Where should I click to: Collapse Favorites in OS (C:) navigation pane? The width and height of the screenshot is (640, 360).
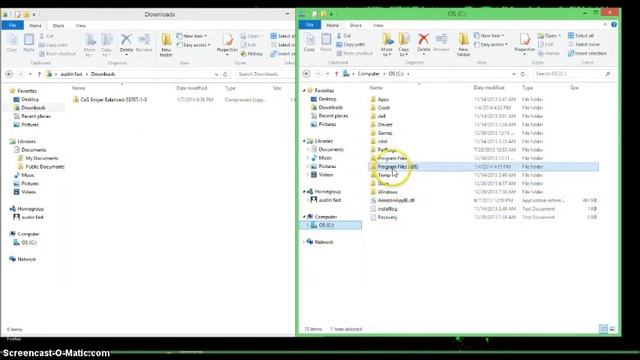[x=304, y=90]
